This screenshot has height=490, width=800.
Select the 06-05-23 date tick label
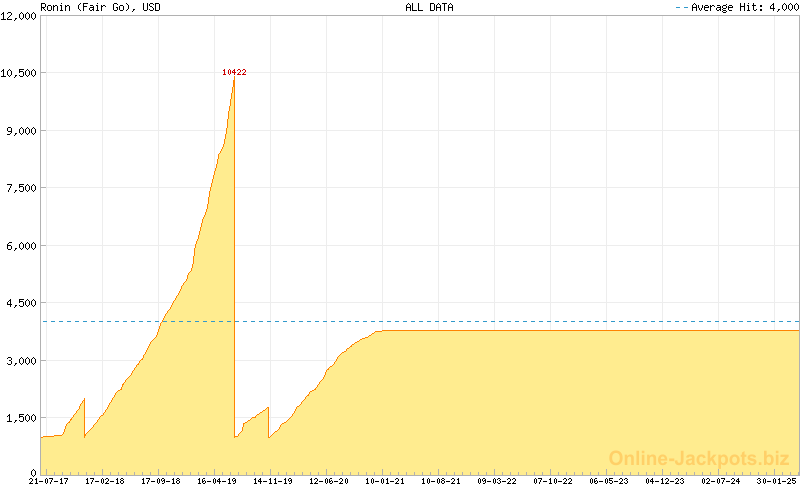coord(609,481)
